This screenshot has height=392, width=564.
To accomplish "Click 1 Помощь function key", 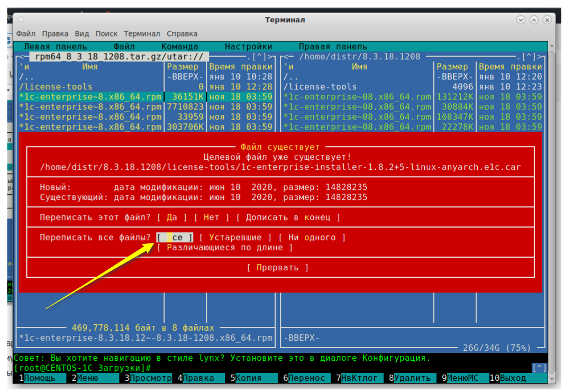I will click(42, 378).
